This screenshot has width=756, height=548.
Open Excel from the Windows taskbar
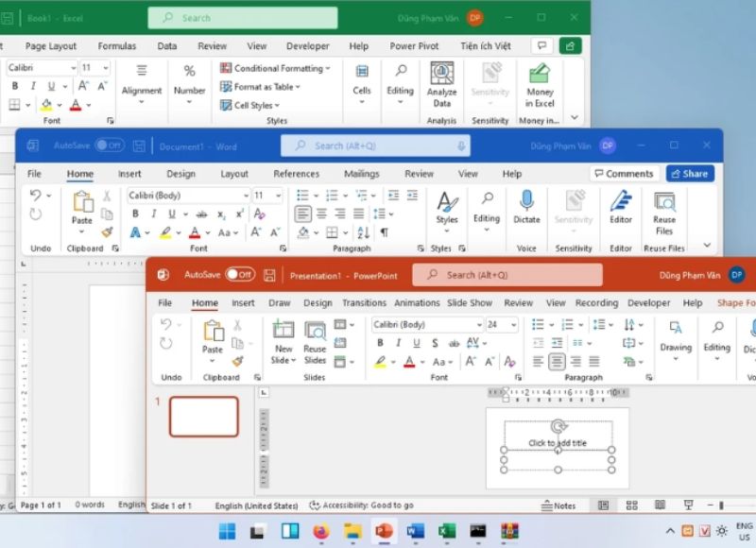coord(446,531)
